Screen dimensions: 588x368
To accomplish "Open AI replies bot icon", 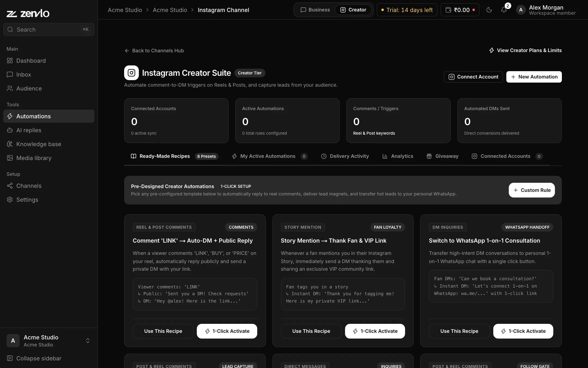I will tap(10, 130).
